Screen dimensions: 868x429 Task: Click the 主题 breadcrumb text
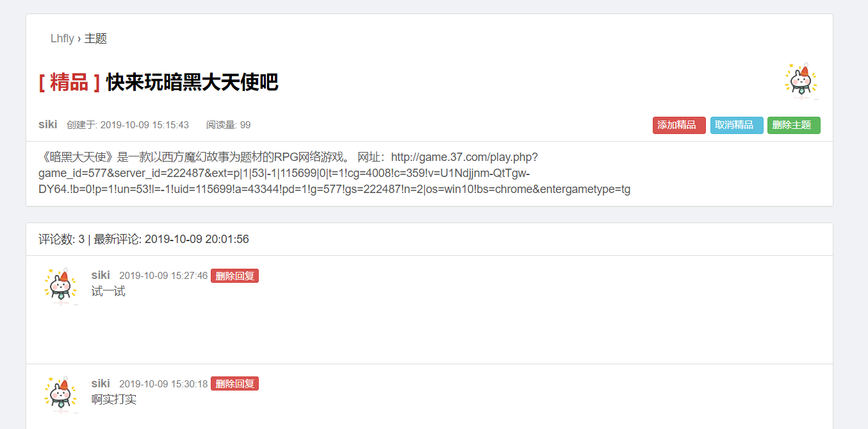[x=95, y=38]
